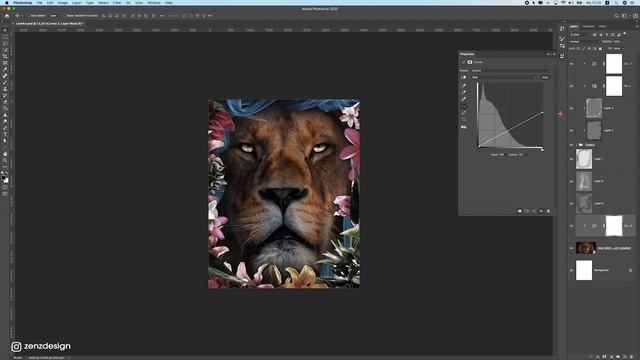Open the Curves Preset dropdown
The height and width of the screenshot is (360, 640).
511,71
